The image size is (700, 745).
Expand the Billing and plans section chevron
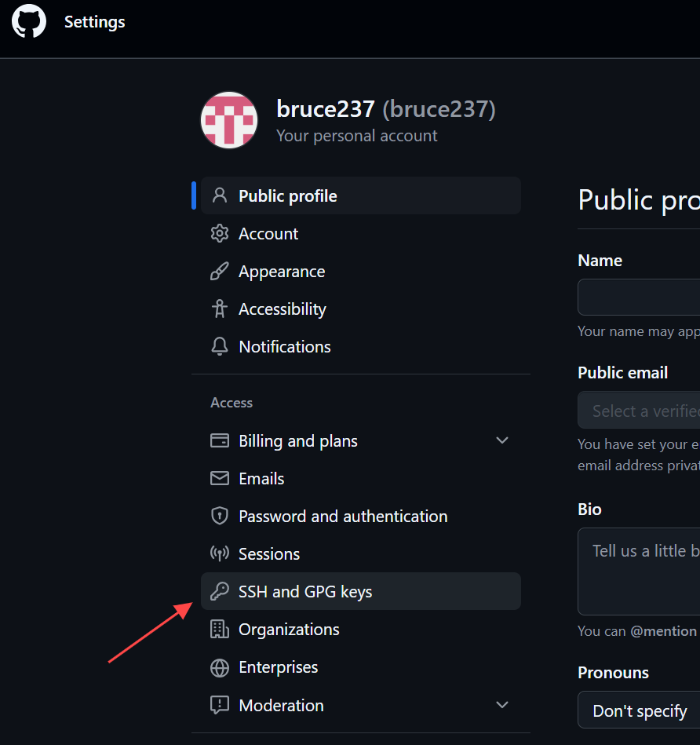502,440
